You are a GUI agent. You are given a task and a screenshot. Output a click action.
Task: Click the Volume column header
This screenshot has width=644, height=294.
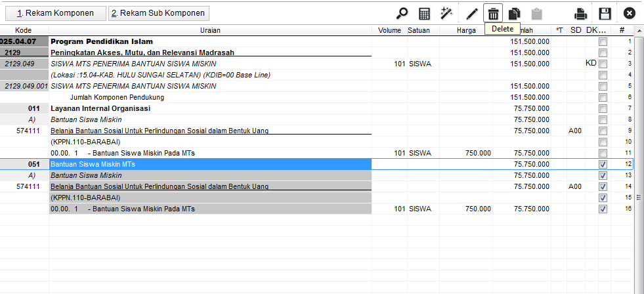(x=389, y=30)
